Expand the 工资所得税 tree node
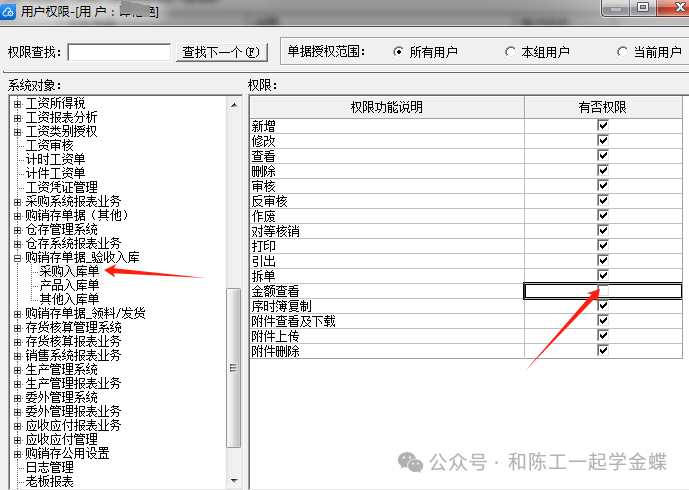 pos(17,103)
